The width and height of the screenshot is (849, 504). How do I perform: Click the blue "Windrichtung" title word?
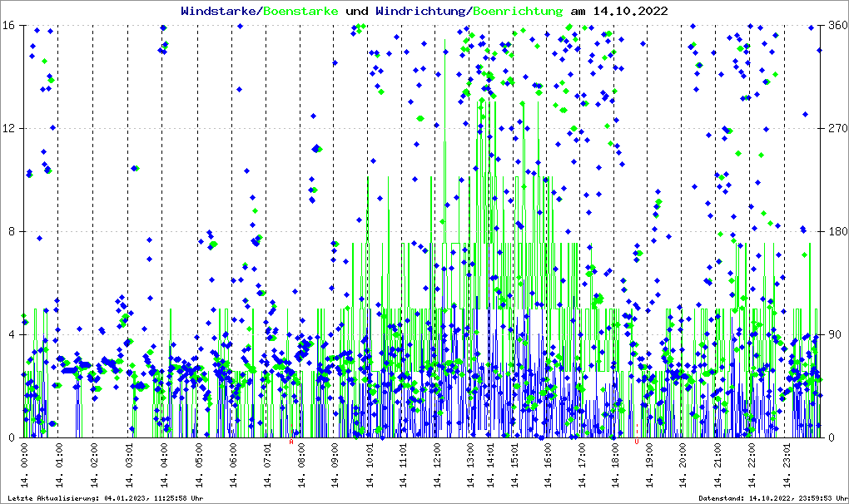tap(422, 11)
